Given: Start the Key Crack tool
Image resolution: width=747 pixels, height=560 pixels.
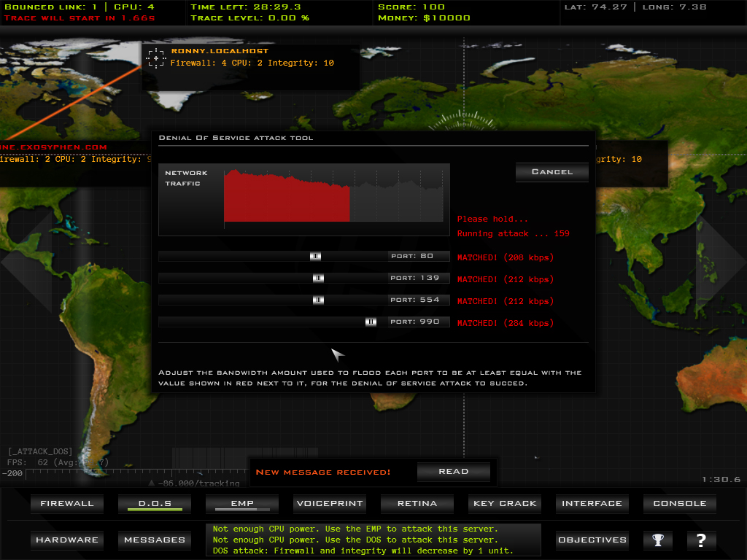Looking at the screenshot, I should [x=505, y=503].
